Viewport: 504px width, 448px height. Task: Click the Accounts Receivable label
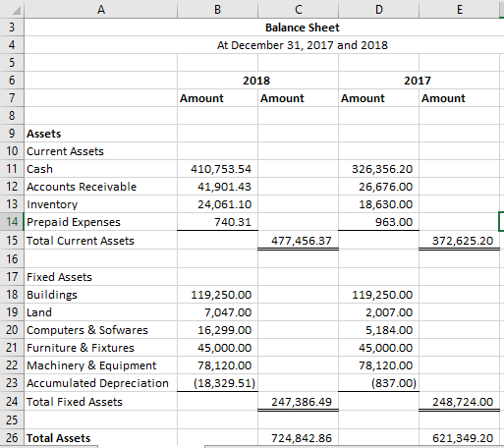82,187
